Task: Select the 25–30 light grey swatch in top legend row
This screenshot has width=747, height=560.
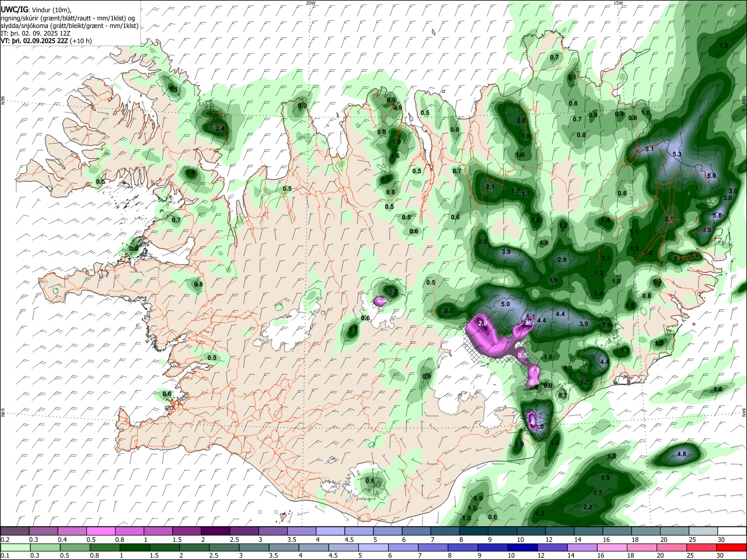Action: pyautogui.click(x=703, y=531)
